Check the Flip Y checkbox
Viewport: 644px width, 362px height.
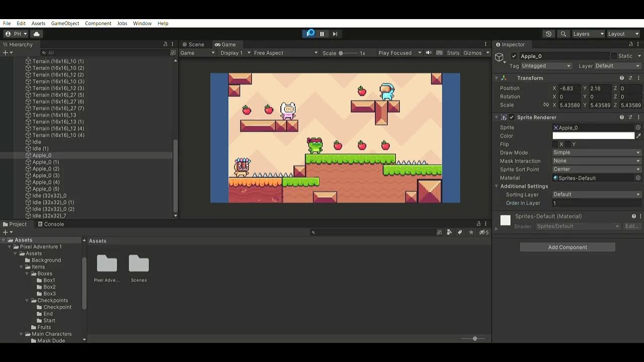pos(567,144)
